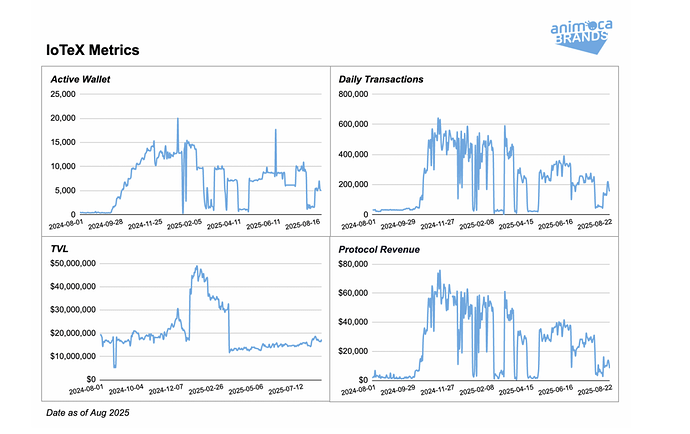Click the Protocol Revenue chart title
The height and width of the screenshot is (434, 690).
point(381,248)
